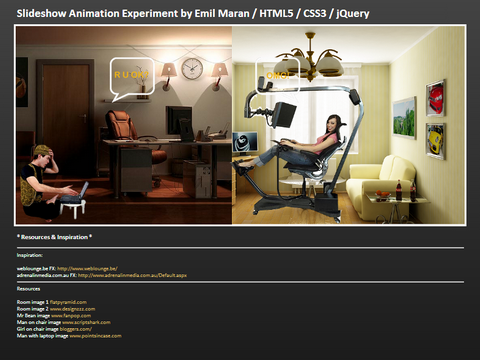Select the 'weblounge.be FX:' text
Image resolution: width=480 pixels, height=360 pixels.
point(36,268)
